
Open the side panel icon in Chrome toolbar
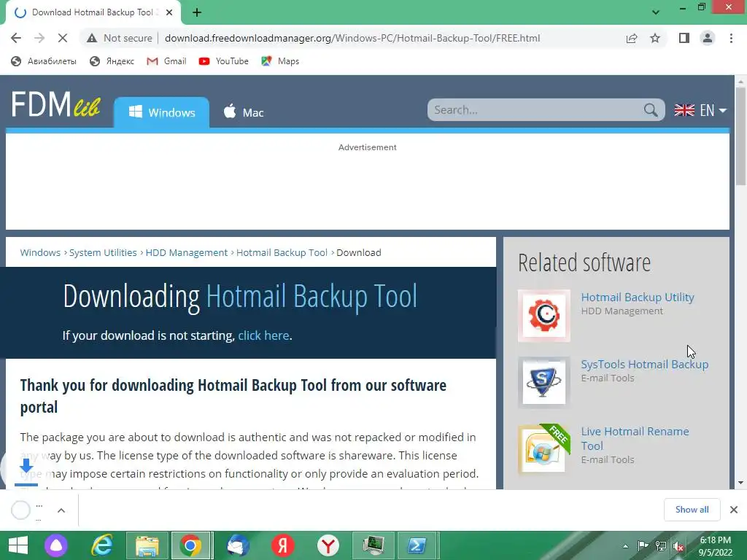click(x=684, y=38)
